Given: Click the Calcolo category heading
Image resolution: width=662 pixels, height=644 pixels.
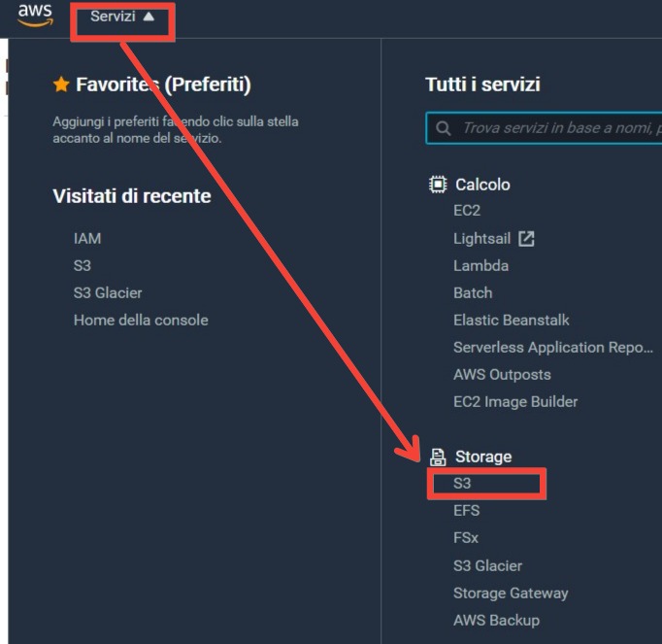Looking at the screenshot, I should [482, 185].
